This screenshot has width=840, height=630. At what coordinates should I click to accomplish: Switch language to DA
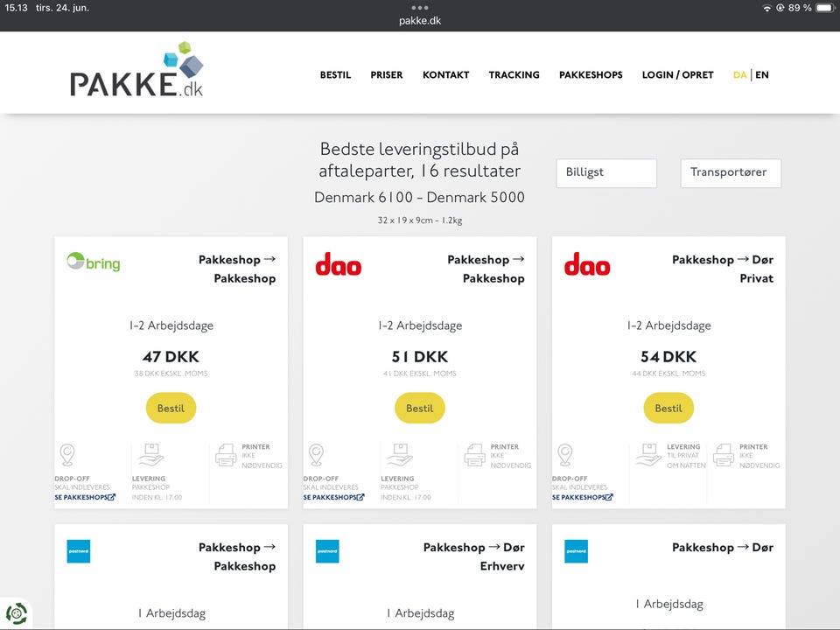point(740,75)
